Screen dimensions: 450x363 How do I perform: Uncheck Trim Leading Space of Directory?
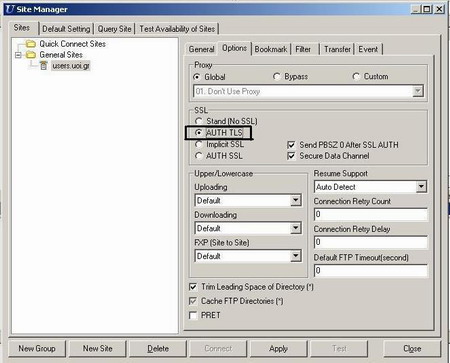click(x=193, y=287)
